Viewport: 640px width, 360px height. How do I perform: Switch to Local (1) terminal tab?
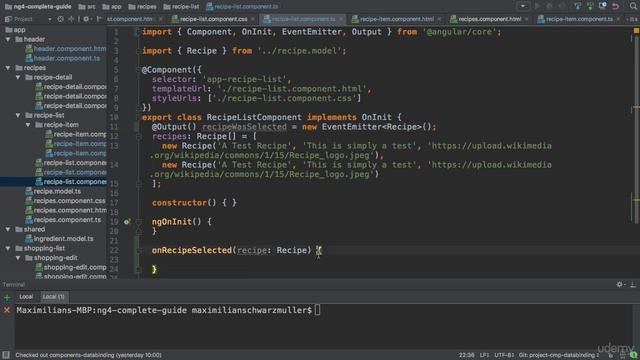point(53,297)
